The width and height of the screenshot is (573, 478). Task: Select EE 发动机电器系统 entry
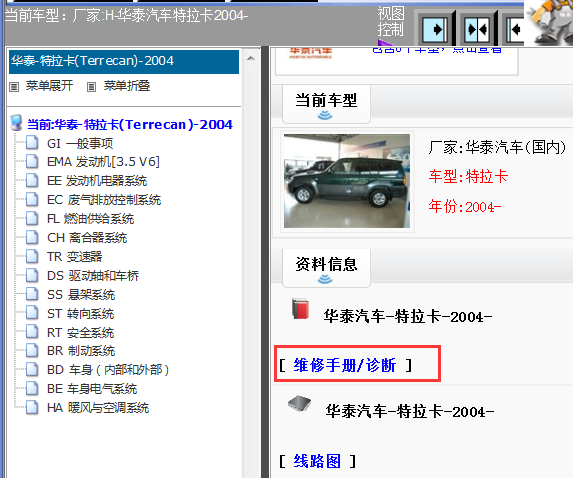point(97,181)
